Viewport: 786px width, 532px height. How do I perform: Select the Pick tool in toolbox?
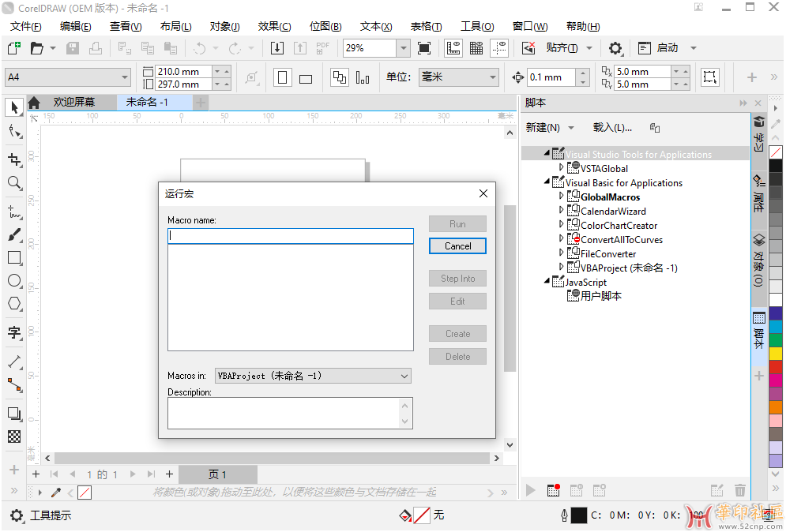click(14, 107)
